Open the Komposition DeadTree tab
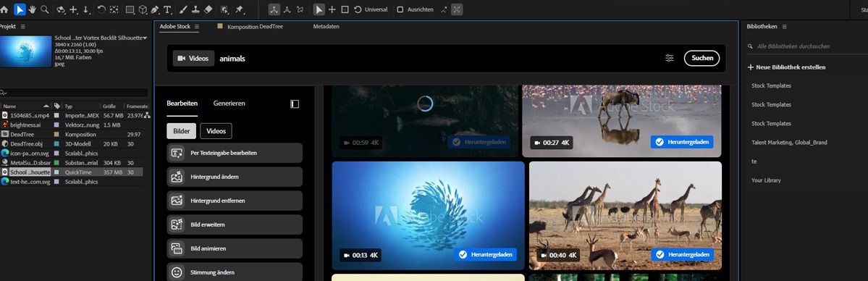Viewport: 868px width, 281px height. (256, 27)
